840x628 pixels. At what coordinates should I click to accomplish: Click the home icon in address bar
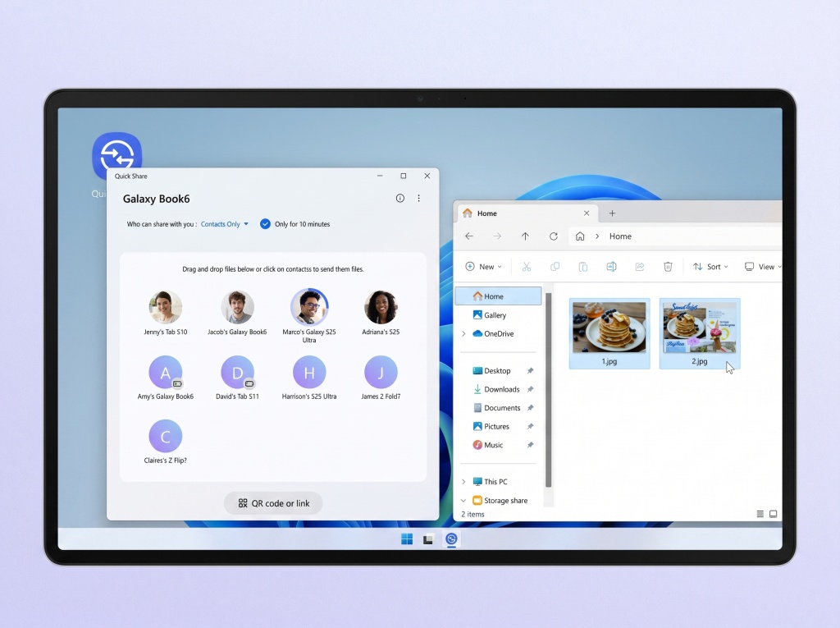(580, 236)
